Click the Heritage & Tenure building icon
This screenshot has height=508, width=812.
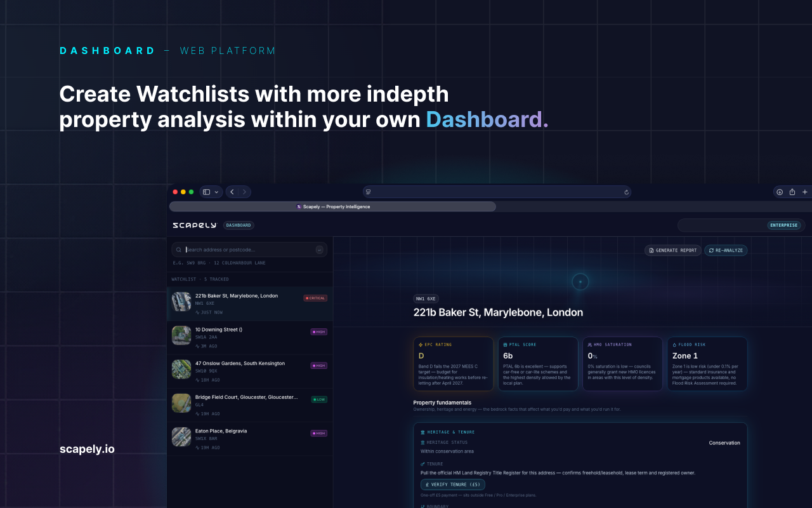pyautogui.click(x=423, y=432)
